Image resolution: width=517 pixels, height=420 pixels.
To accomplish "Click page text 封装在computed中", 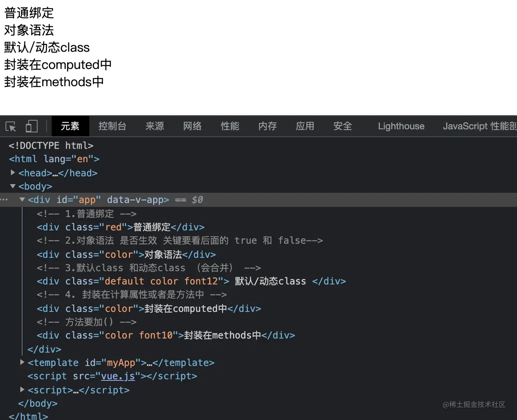I will point(58,65).
